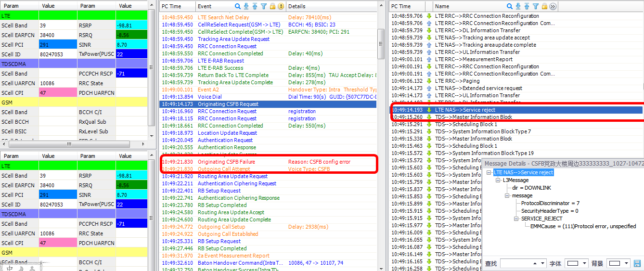Screen dimensions: 644x271
Task: Click yellow warning icon in Event panel header
Action: (281, 6)
